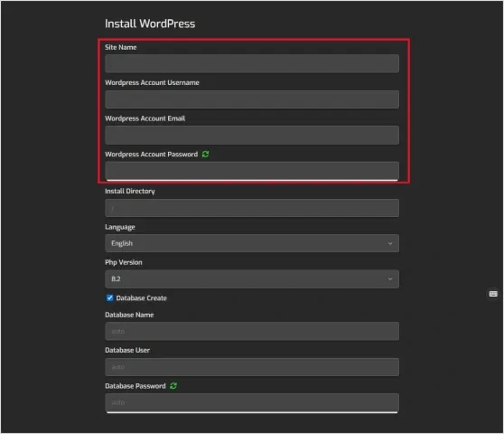
Task: Regenerate the Wordpress Account Password
Action: (205, 155)
